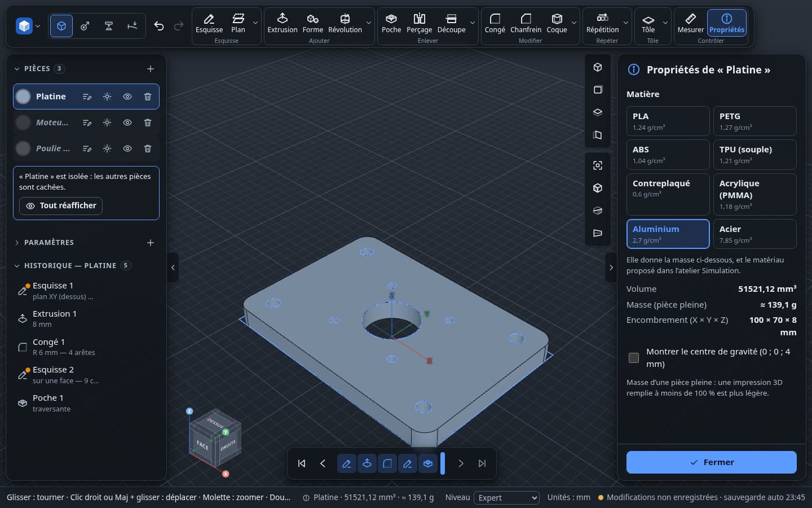The height and width of the screenshot is (508, 812).
Task: Hide the Platine part with its eye icon
Action: pyautogui.click(x=127, y=97)
